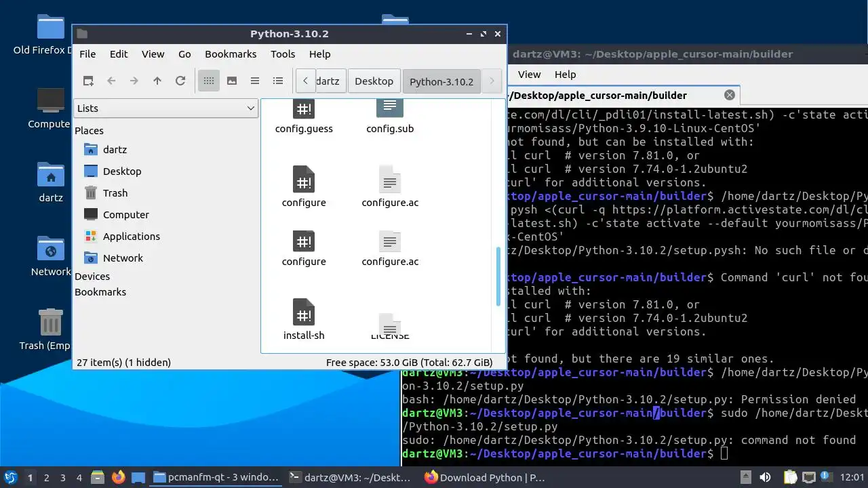Open the Edit menu in pcmanfm

119,54
